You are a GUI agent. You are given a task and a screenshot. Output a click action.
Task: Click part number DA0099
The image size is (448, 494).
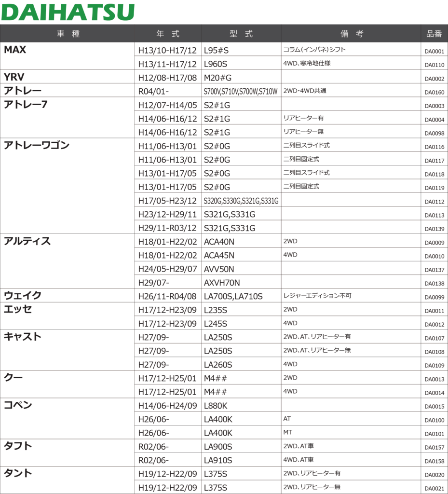click(x=434, y=297)
